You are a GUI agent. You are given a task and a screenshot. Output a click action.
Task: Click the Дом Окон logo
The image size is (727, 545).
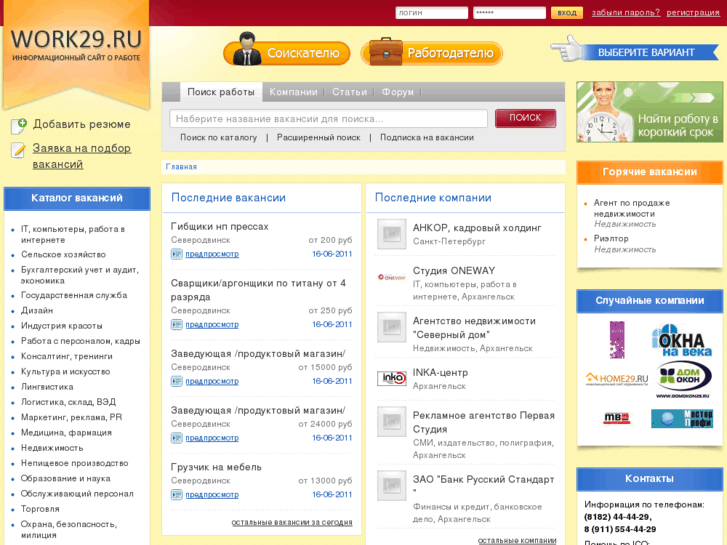(x=683, y=379)
